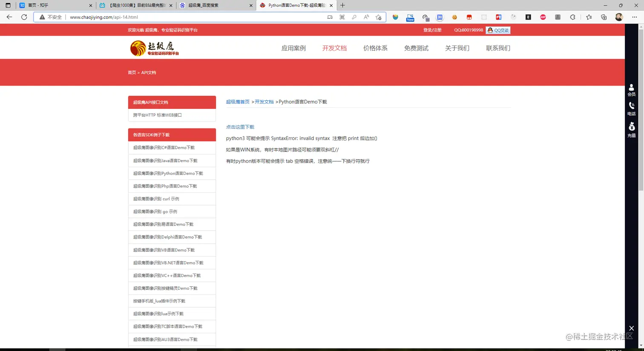Close the right sidebar with X
This screenshot has height=351, width=644.
(631, 328)
